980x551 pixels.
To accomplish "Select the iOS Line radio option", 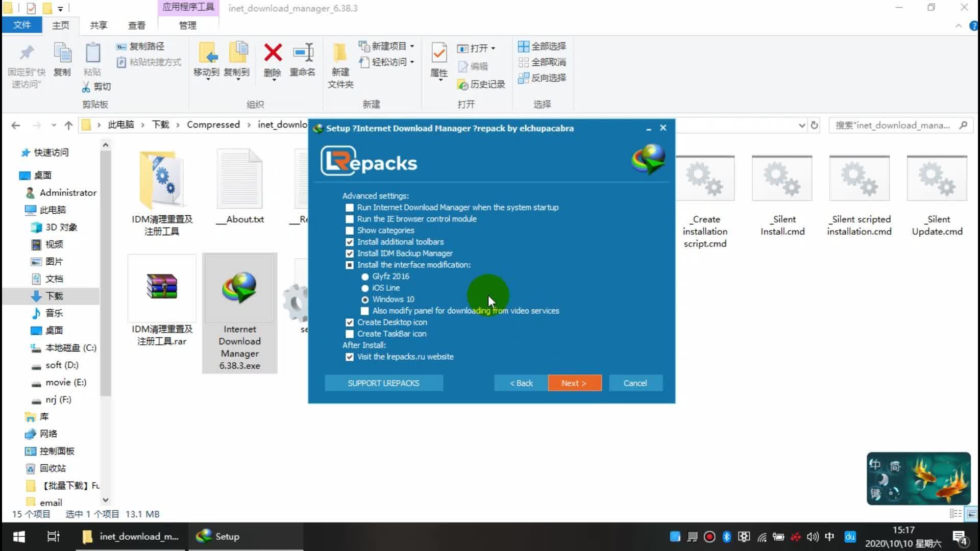I will (x=365, y=288).
